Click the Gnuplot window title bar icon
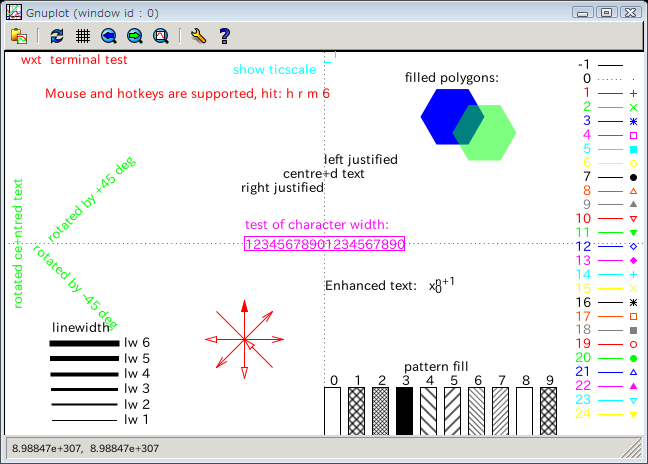Screen dimensions: 648x464 (12, 11)
